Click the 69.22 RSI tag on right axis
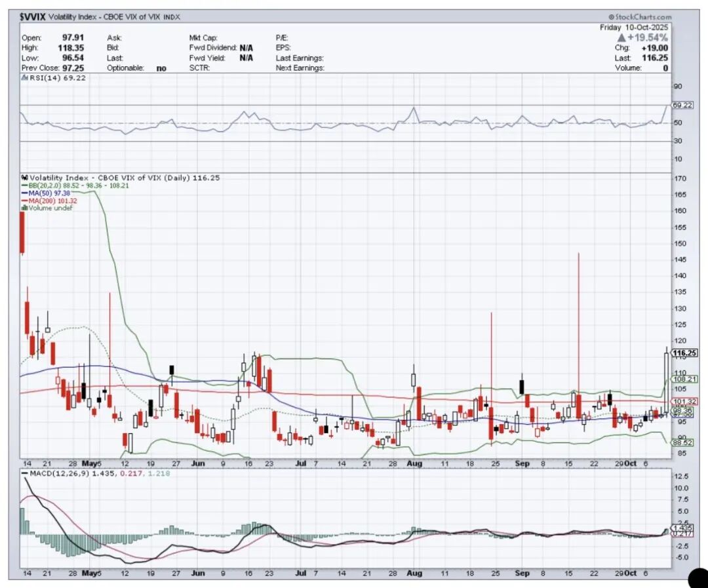The image size is (708, 588). (682, 106)
